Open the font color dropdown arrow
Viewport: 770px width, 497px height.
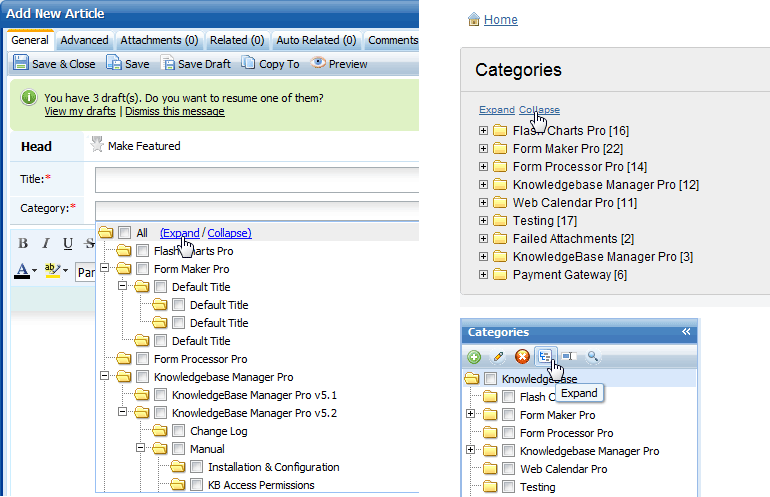[x=34, y=271]
